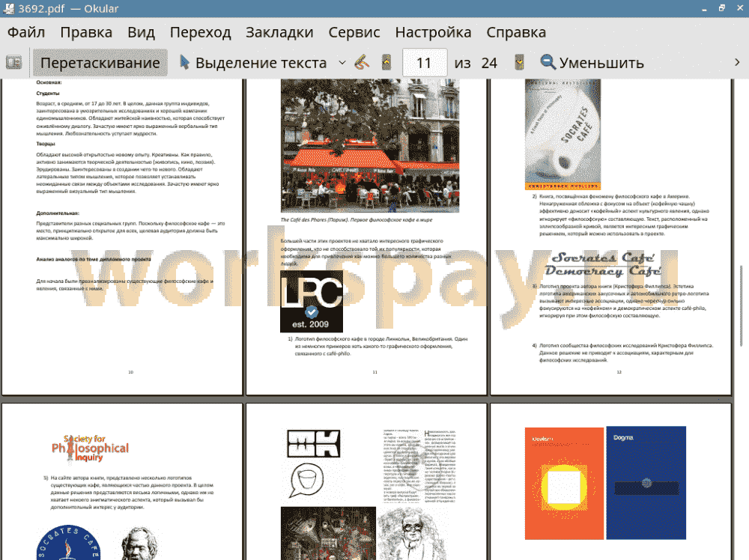Click the round Socrates Cafe emblem

click(x=68, y=543)
